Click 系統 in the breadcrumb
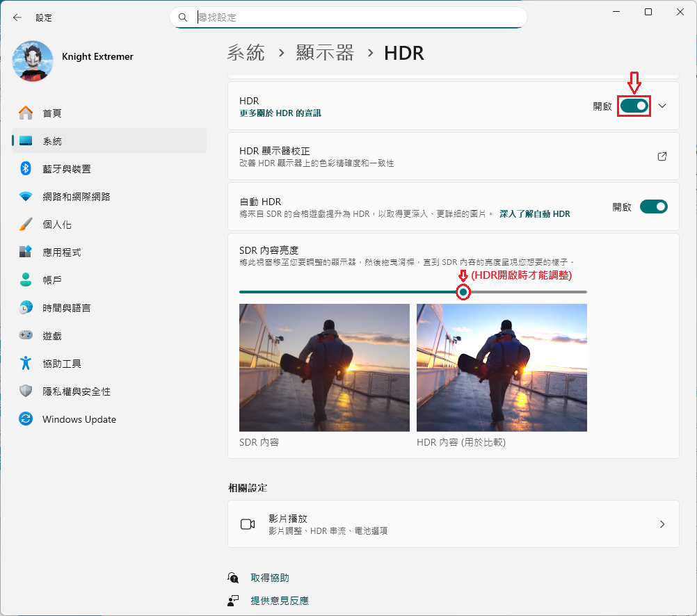Image resolution: width=697 pixels, height=616 pixels. coord(246,53)
